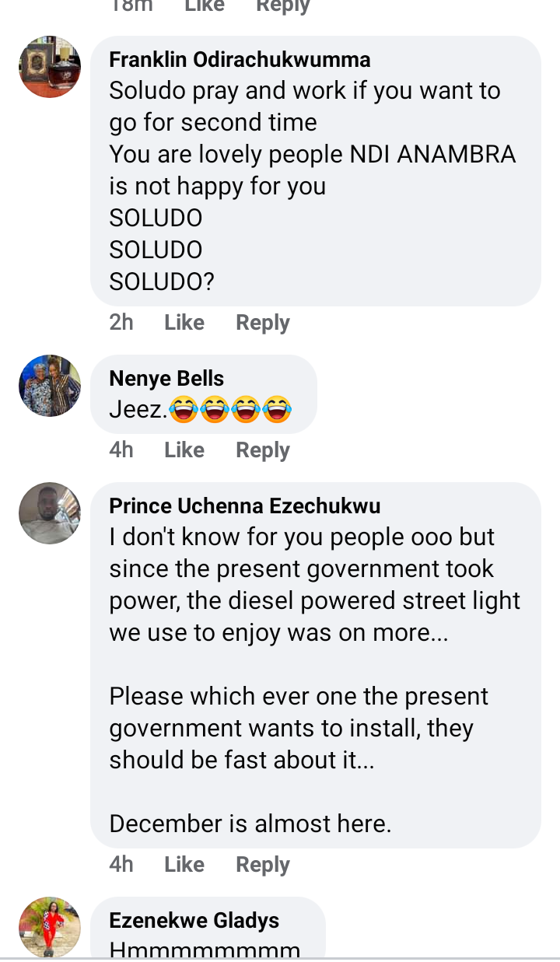Reply to Prince Uchenna Ezechukwu's comment
Image resolution: width=560 pixels, height=962 pixels.
[263, 865]
